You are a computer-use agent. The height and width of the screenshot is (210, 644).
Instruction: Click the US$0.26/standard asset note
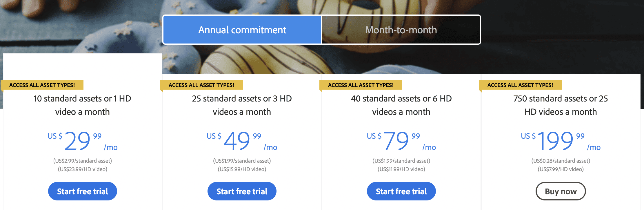[x=561, y=161]
